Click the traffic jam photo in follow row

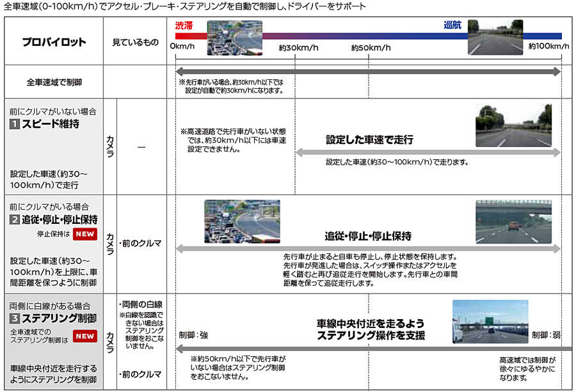click(x=242, y=221)
